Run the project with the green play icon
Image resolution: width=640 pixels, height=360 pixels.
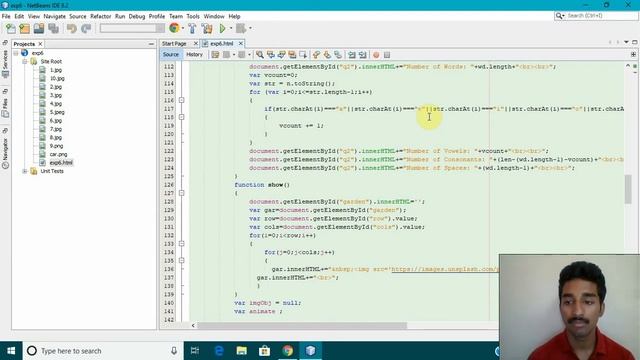222,29
